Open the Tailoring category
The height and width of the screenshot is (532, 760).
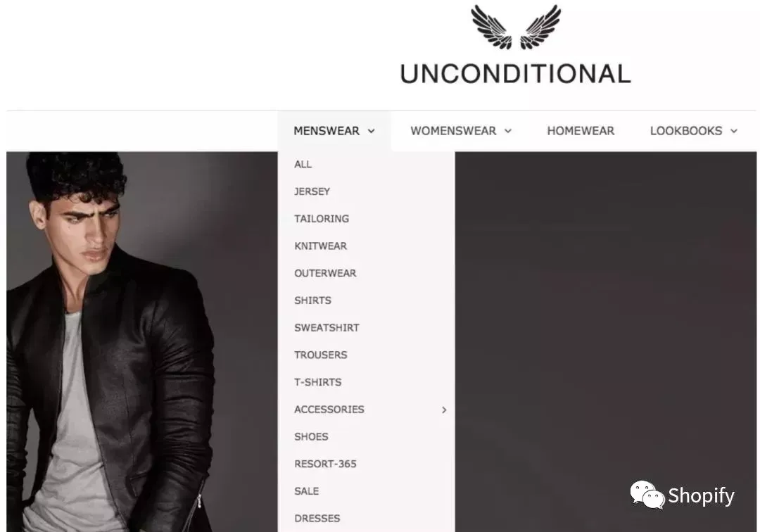coord(322,219)
